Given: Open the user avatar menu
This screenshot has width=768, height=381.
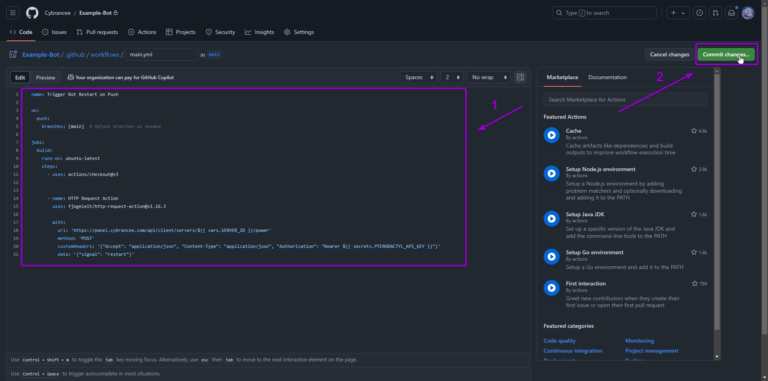Looking at the screenshot, I should click(x=747, y=13).
